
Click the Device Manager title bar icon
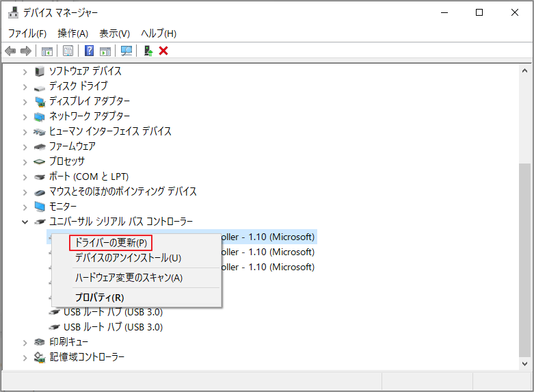click(13, 12)
